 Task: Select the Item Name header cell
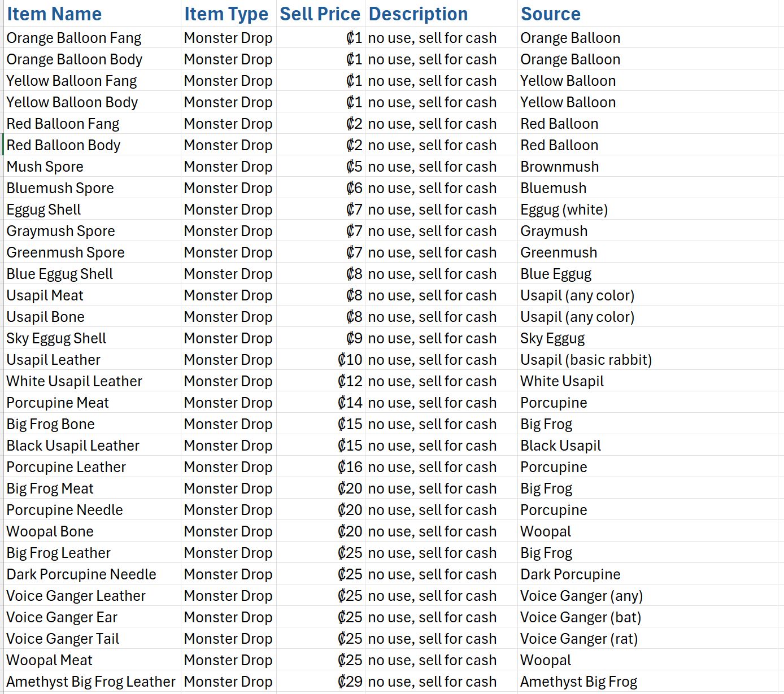tap(92, 14)
